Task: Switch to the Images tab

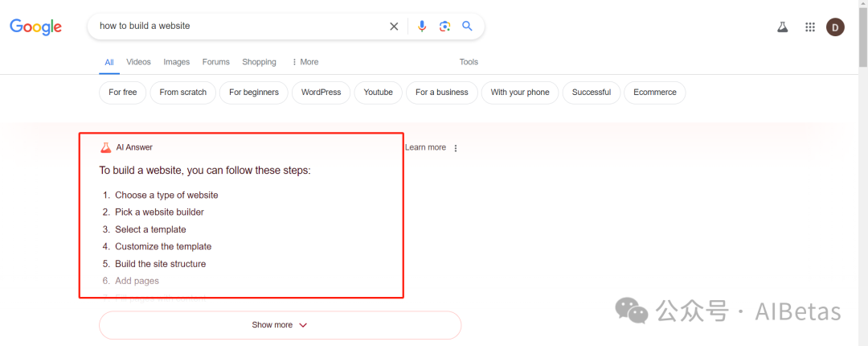Action: 177,62
